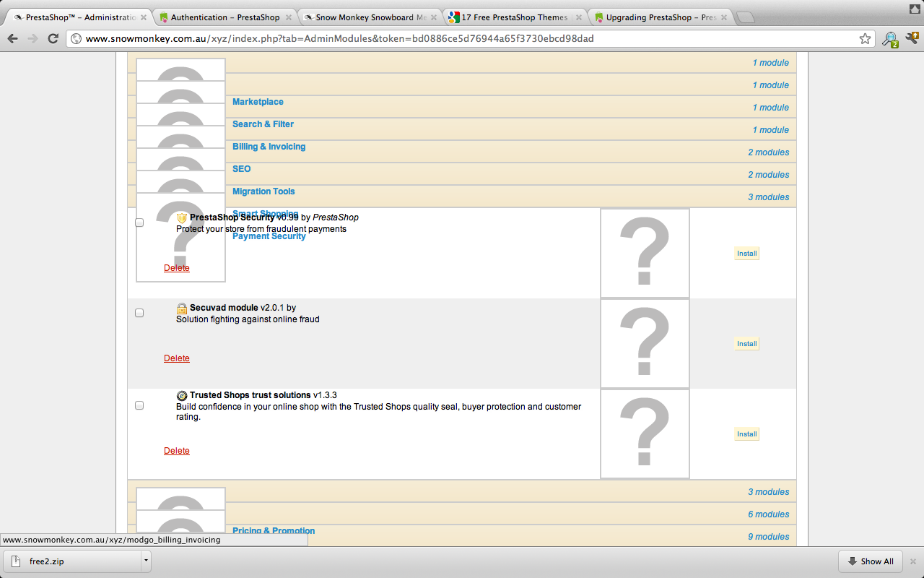Install the Secuvad module
Image resolution: width=924 pixels, height=578 pixels.
(747, 344)
